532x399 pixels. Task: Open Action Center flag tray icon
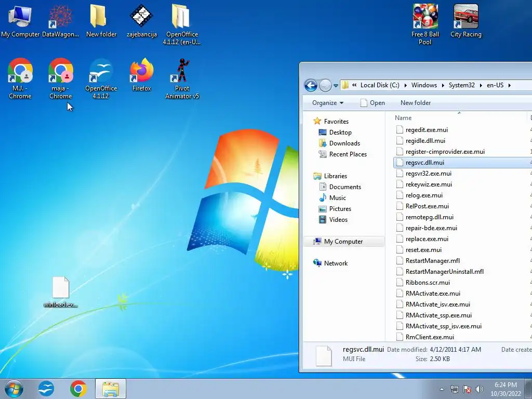tap(467, 389)
